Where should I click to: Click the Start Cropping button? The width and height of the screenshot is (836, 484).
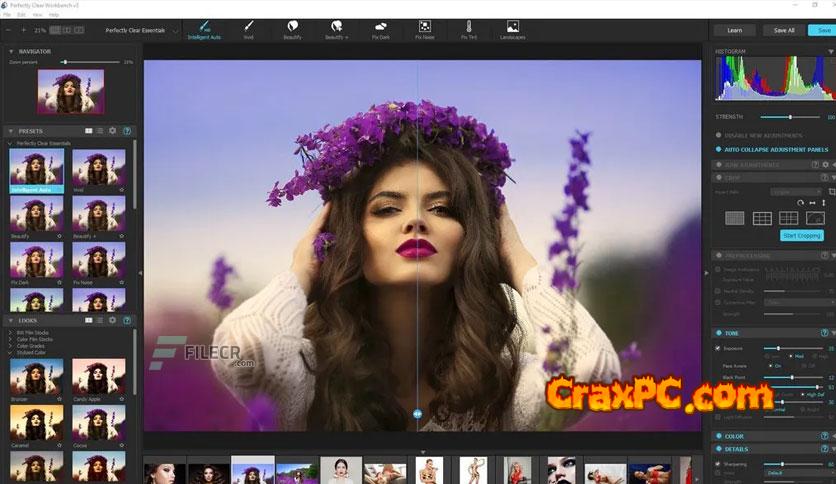801,236
